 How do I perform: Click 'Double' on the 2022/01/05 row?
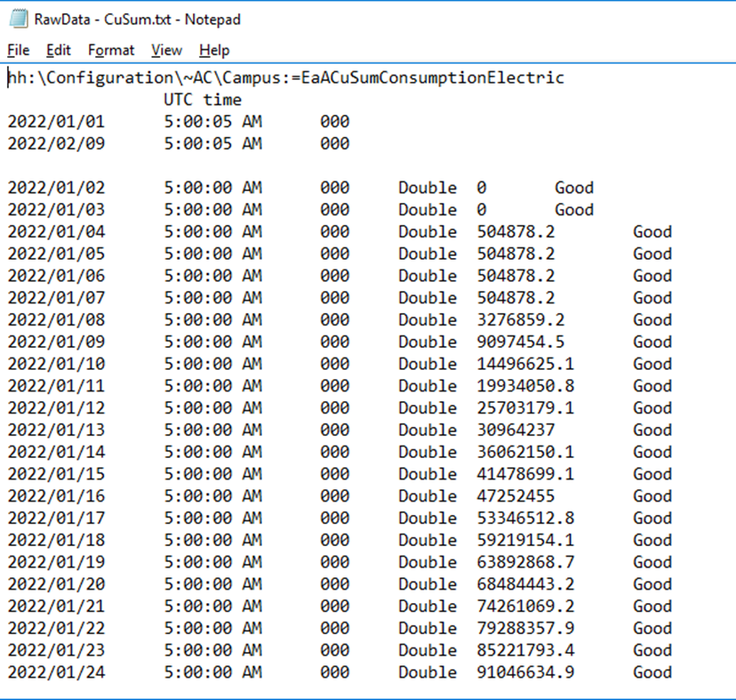tap(428, 254)
